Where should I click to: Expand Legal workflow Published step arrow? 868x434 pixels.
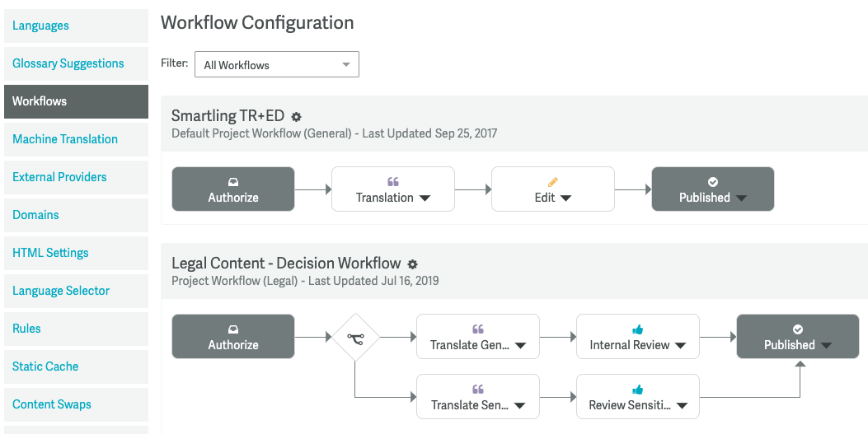(x=826, y=346)
